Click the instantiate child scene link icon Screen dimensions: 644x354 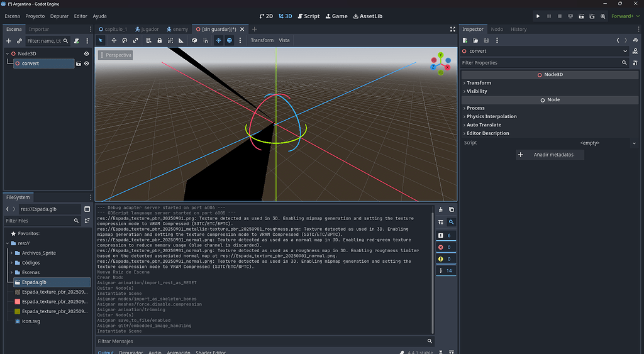click(19, 41)
